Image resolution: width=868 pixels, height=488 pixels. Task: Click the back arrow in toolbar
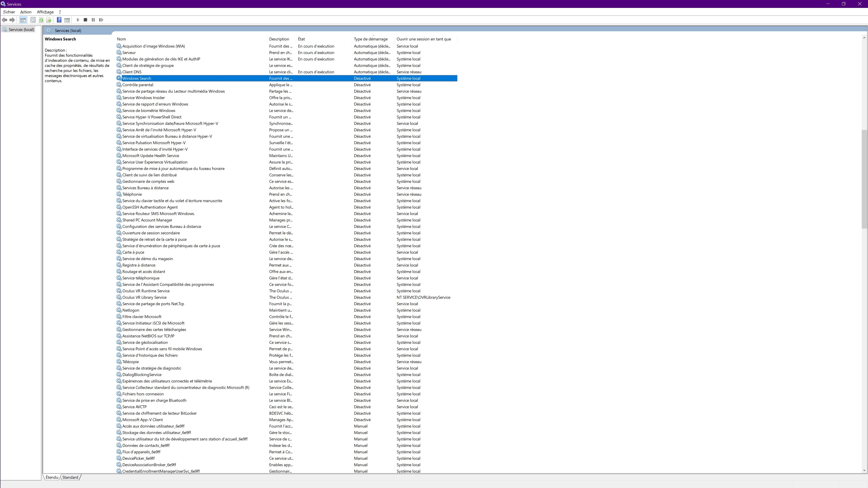click(x=5, y=20)
